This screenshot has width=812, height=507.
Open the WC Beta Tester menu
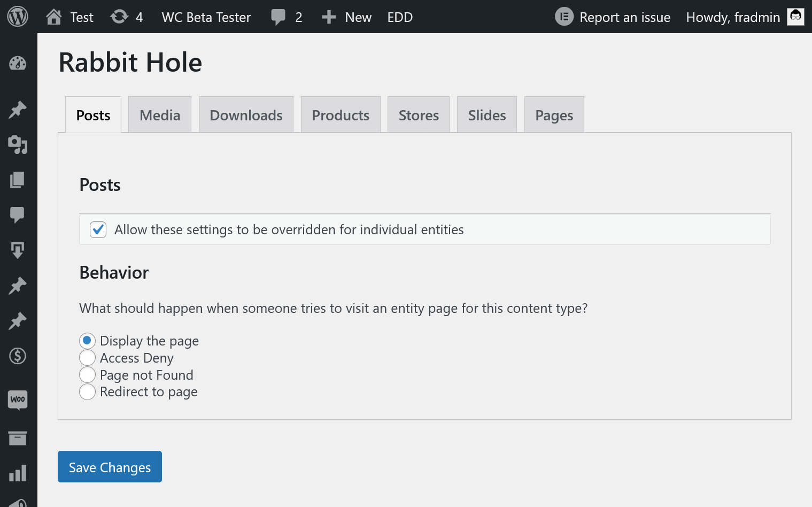[x=206, y=17]
